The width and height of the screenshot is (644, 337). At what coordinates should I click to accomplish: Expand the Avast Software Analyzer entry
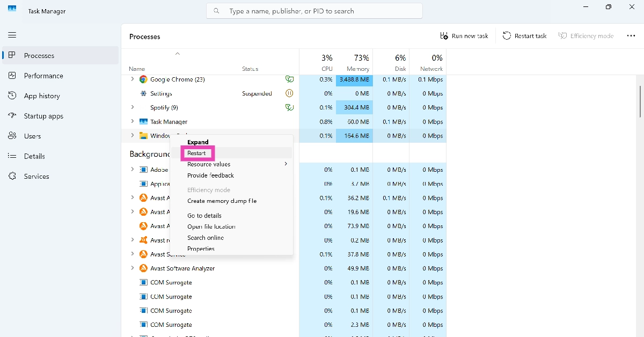(x=133, y=268)
